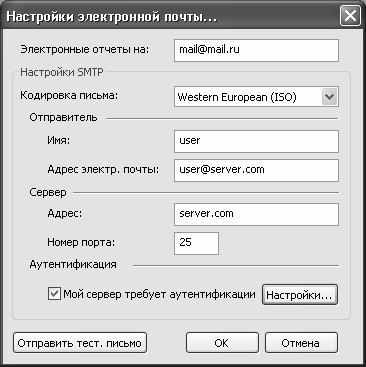Focus the 'Электронные отчеты на' field with mail@mail.ru
The image size is (366, 367).
(x=256, y=50)
